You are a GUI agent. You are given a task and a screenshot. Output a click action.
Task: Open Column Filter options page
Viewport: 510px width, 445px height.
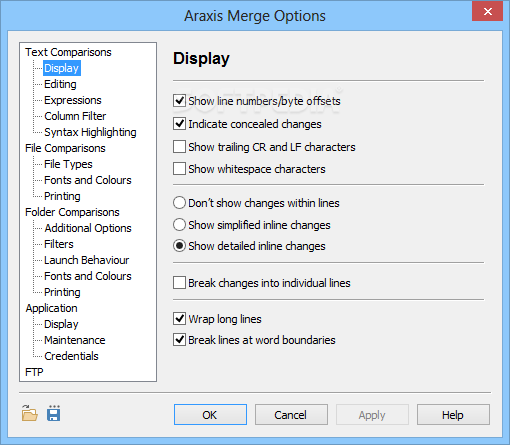coord(75,116)
